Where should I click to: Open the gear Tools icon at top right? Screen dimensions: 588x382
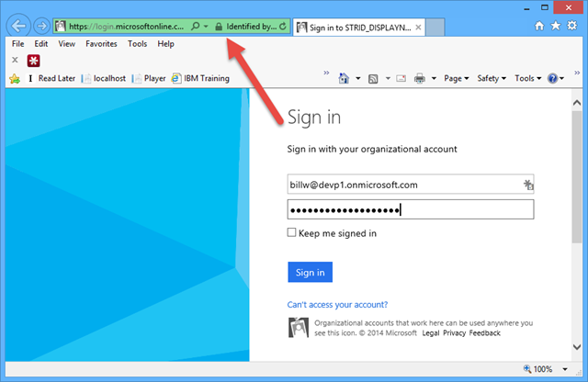[x=571, y=27]
